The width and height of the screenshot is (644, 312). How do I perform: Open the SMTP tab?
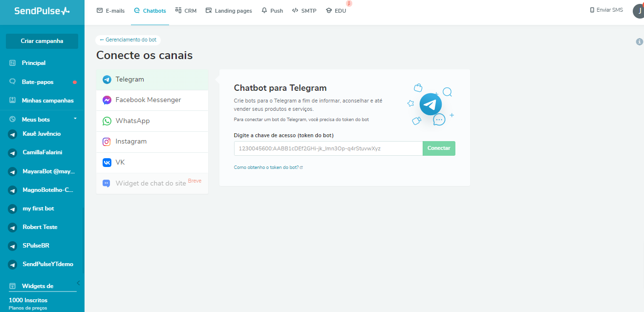pyautogui.click(x=304, y=11)
